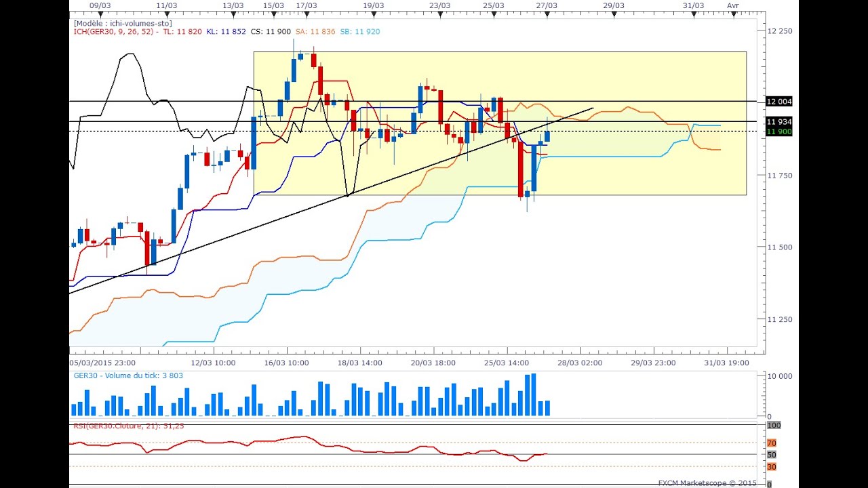
Task: Select the KL: 11 852 value
Action: point(226,32)
